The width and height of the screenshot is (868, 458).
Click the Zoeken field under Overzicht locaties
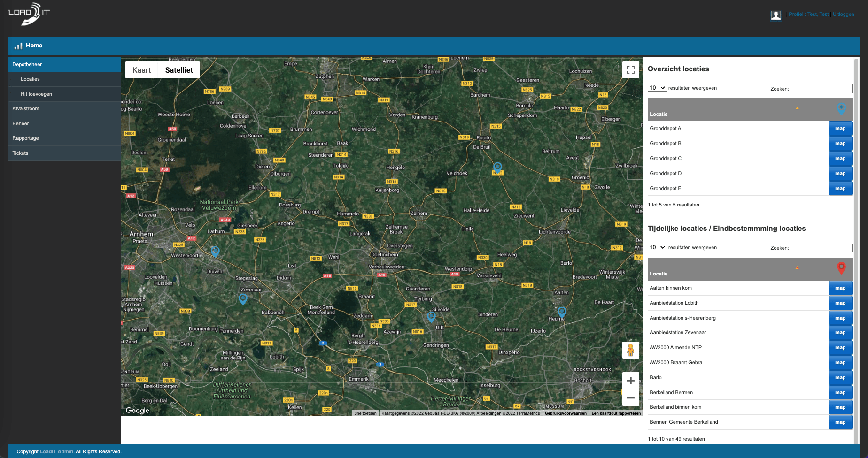[x=821, y=89]
